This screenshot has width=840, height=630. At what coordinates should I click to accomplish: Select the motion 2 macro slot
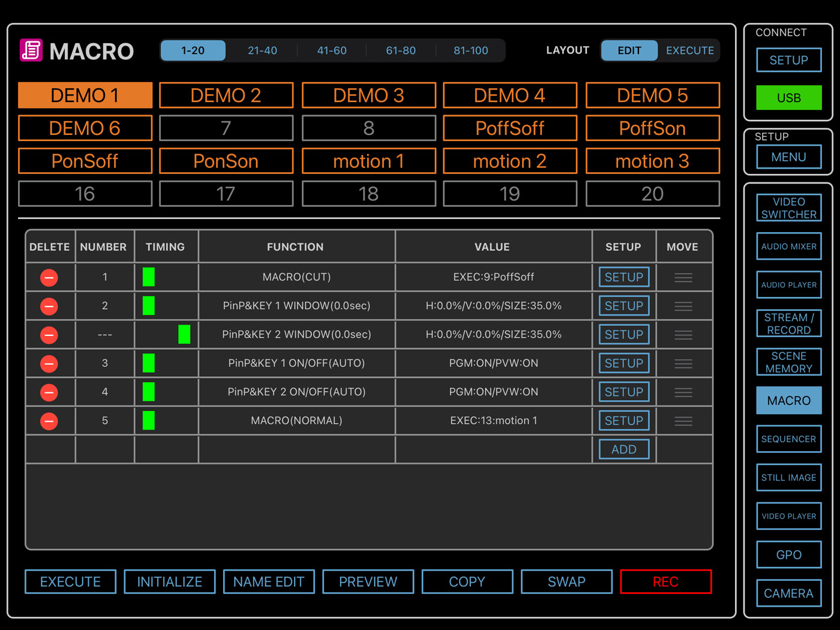coord(510,161)
